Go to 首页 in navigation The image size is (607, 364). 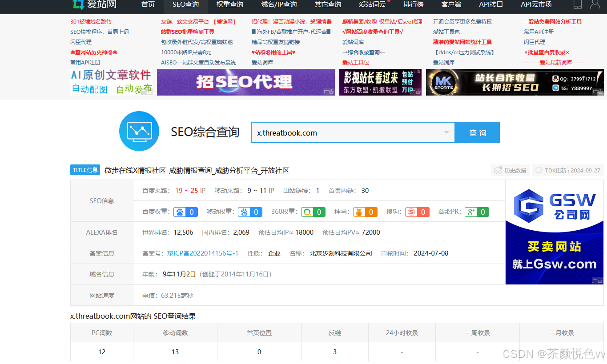148,4
